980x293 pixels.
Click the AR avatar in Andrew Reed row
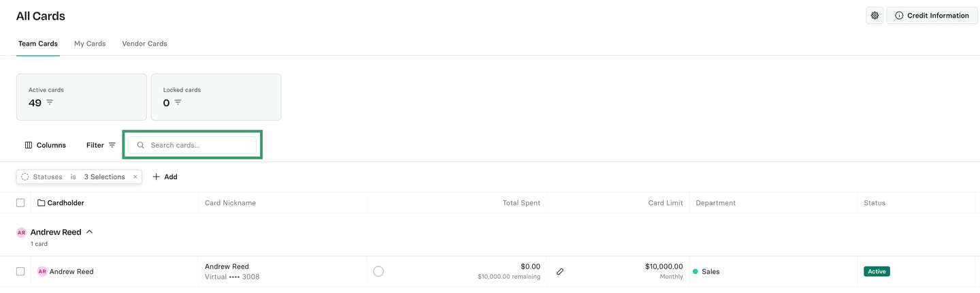click(x=42, y=271)
